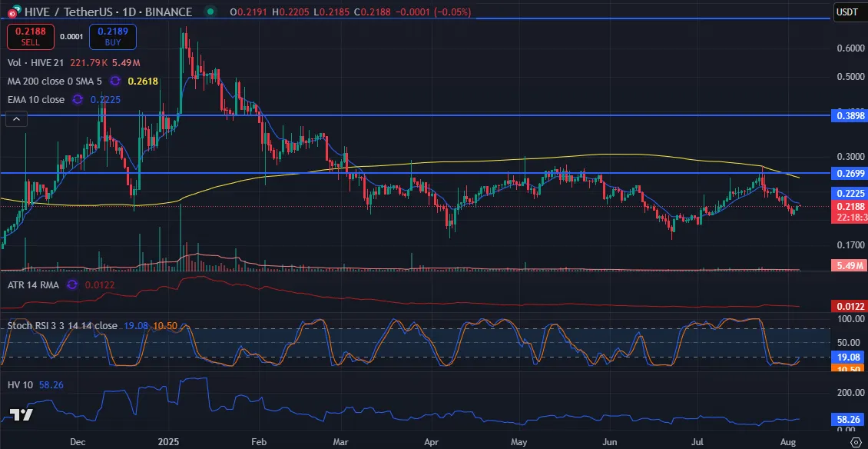Click the 0.6000 price scale tick

coord(850,48)
